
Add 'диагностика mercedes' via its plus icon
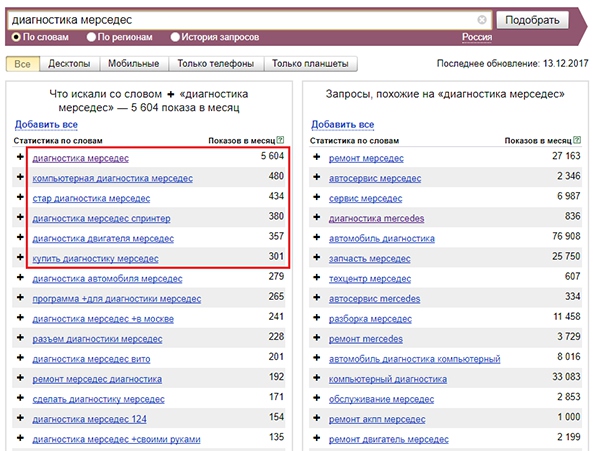click(x=316, y=217)
